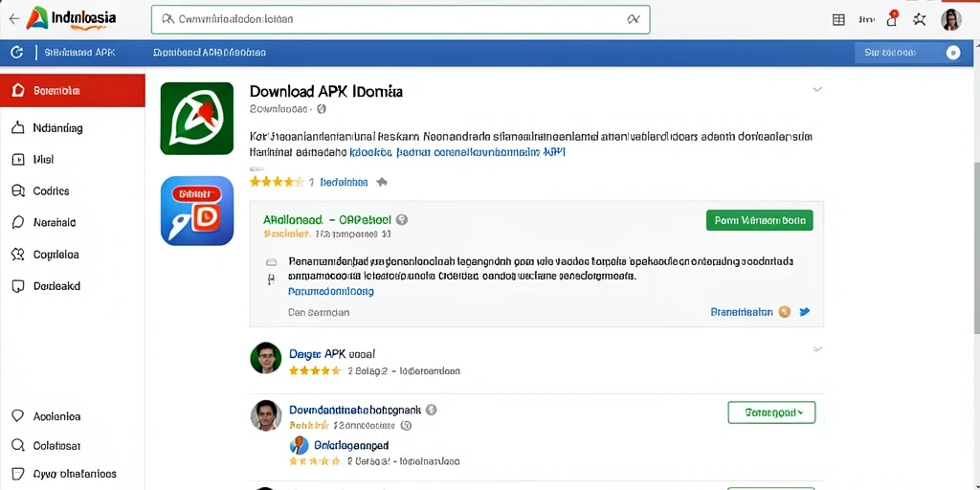This screenshot has width=980, height=490.
Task: Open the blue Porunedcomidosig link
Action: coord(330,291)
